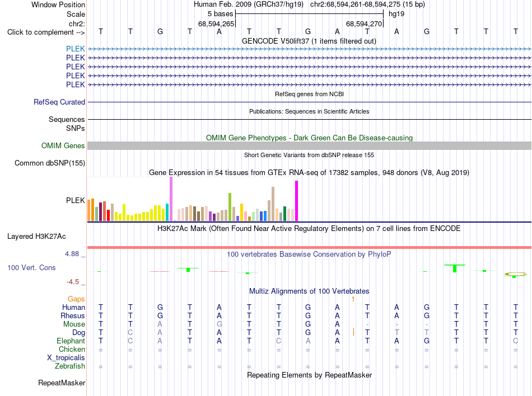Image resolution: width=532 pixels, height=396 pixels.
Task: Open the H3K27Ac Mark track title
Action: point(309,228)
